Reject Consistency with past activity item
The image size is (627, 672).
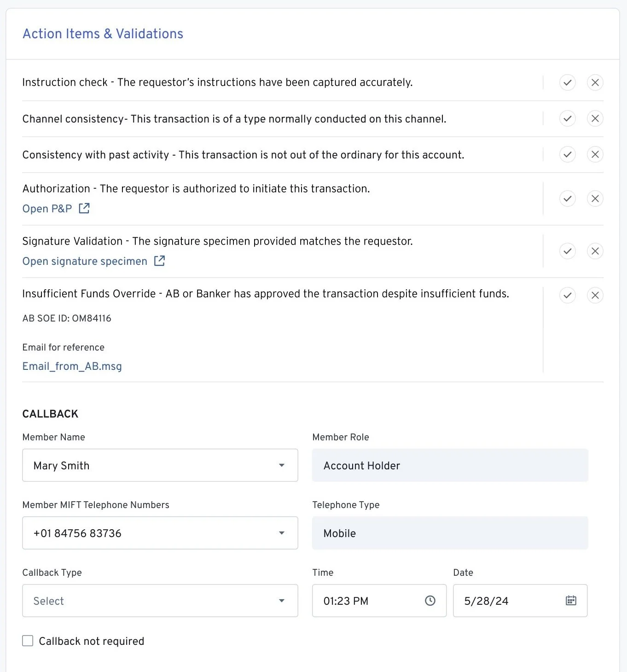595,154
